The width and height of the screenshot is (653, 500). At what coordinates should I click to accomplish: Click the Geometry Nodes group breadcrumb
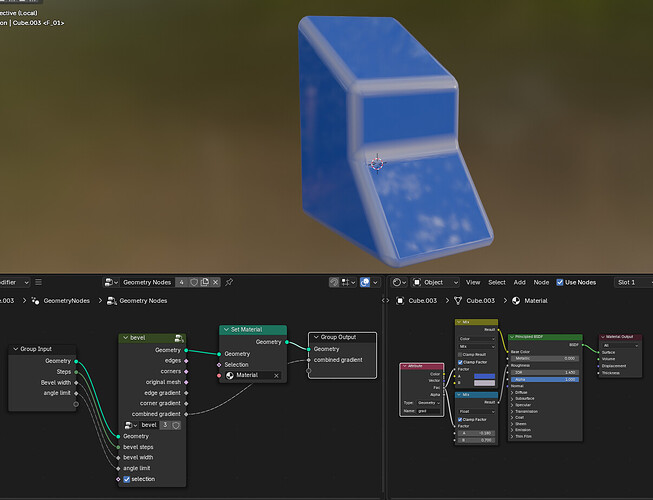point(137,301)
